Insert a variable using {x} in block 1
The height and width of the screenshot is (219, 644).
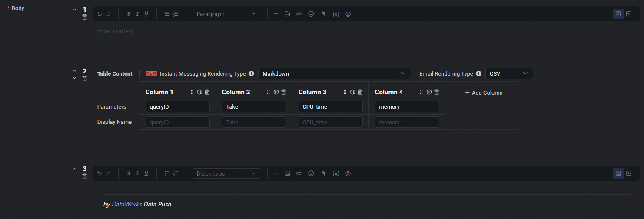click(336, 14)
